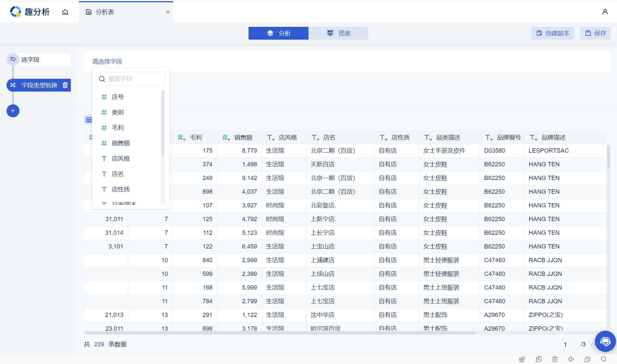Screen dimensions: 617x364
Task: Open 毛利 column type dropdown
Action: coord(182,138)
